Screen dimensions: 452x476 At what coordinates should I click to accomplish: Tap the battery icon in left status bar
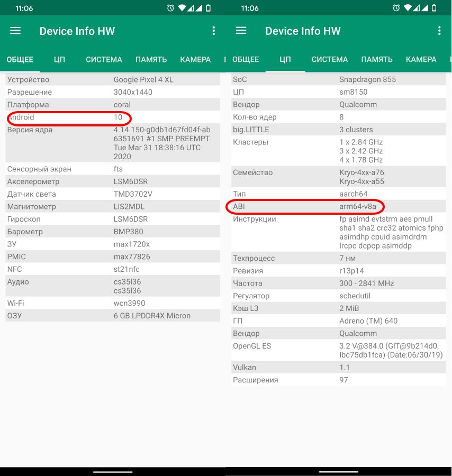click(x=208, y=8)
